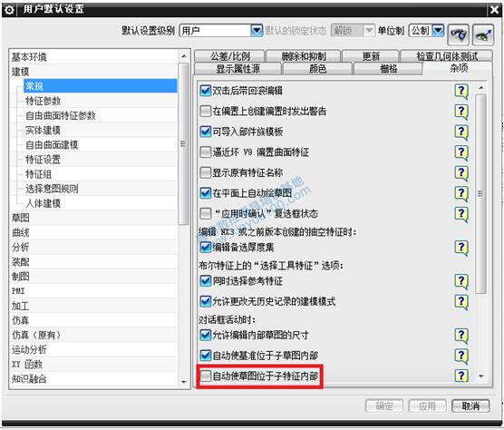
Task: Open help icon for 可导入部件族模板
Action: tap(461, 132)
